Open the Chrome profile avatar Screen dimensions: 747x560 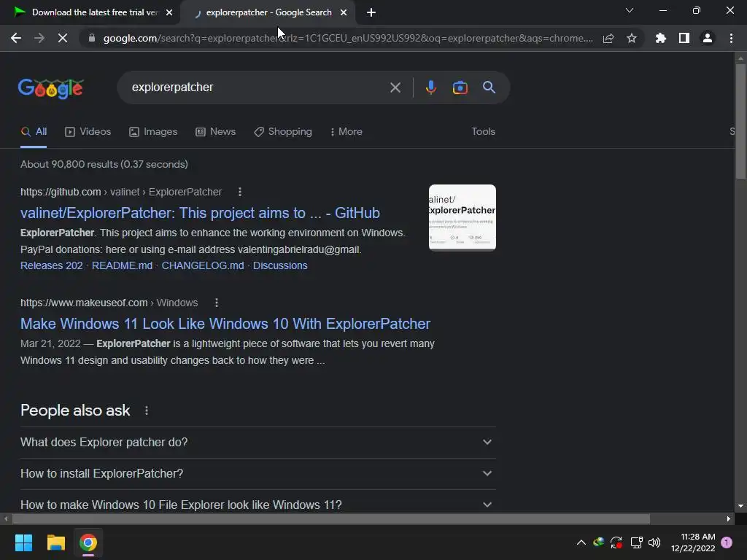tap(708, 38)
